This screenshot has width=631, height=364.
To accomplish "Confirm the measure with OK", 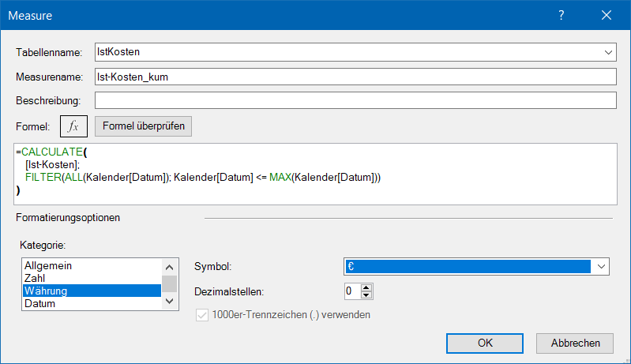I will [485, 343].
